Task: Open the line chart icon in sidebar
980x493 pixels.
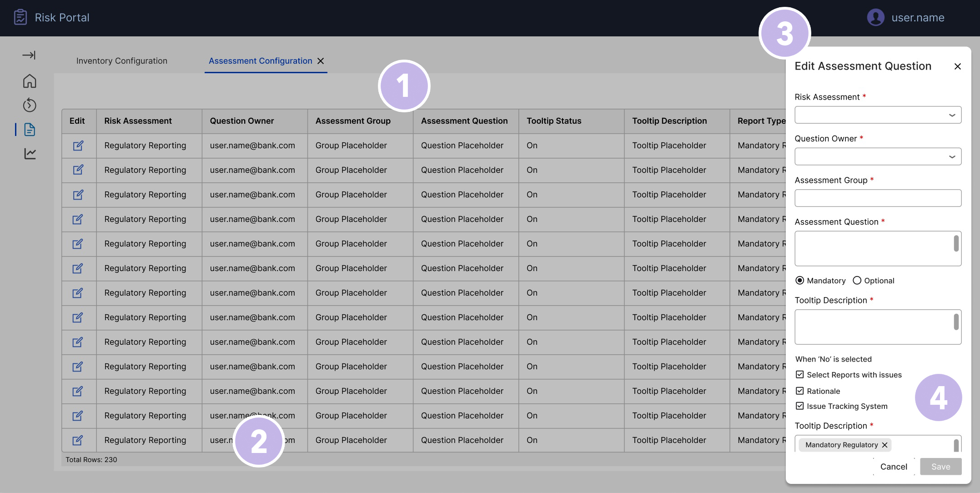Action: click(x=30, y=154)
